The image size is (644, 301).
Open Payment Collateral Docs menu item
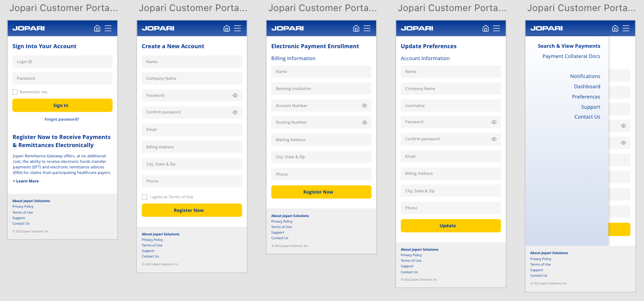click(571, 56)
